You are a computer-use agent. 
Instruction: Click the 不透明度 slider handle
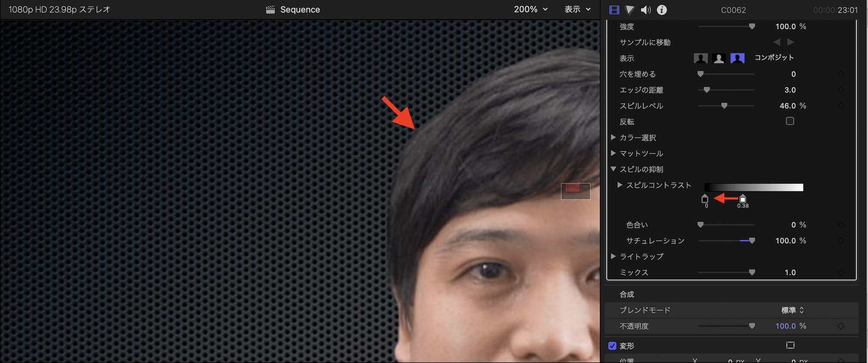[752, 326]
